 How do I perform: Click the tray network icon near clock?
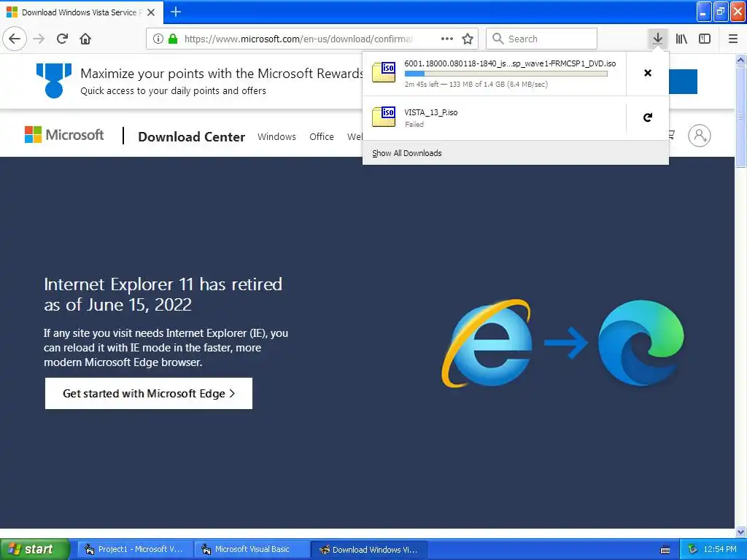tap(692, 550)
